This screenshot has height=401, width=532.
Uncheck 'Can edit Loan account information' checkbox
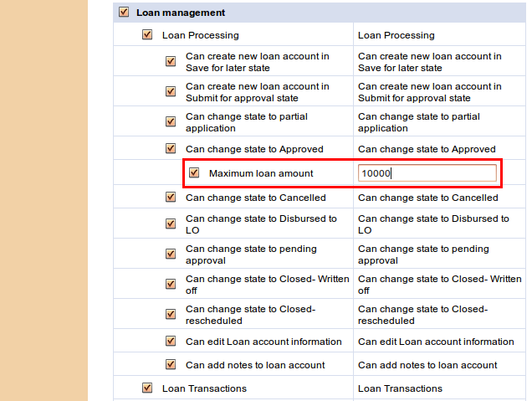(171, 342)
